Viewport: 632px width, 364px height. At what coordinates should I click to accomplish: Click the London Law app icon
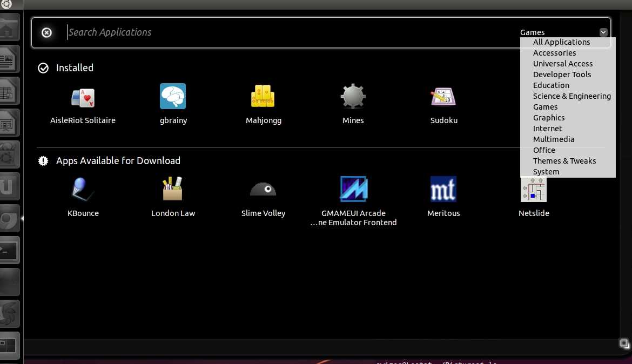coord(173,190)
